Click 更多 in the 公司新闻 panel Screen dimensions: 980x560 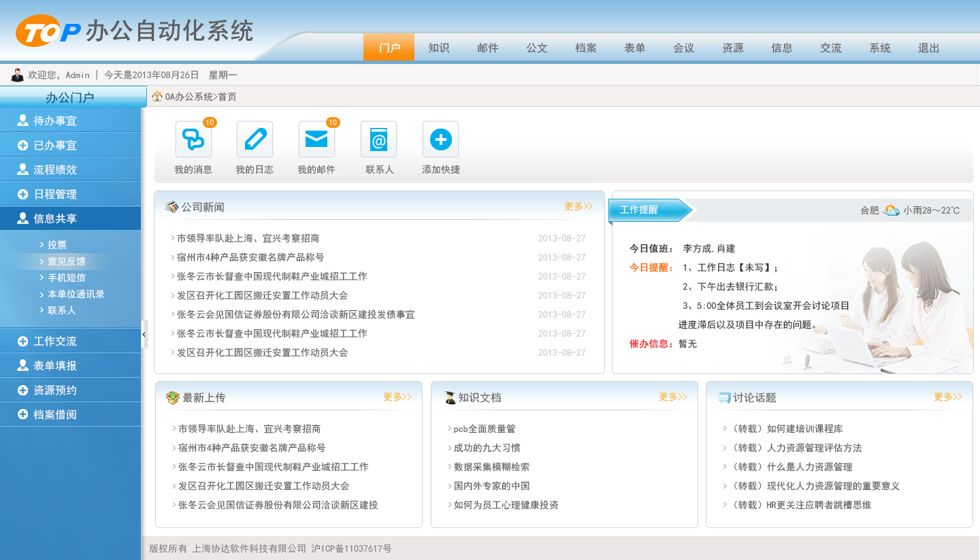578,206
